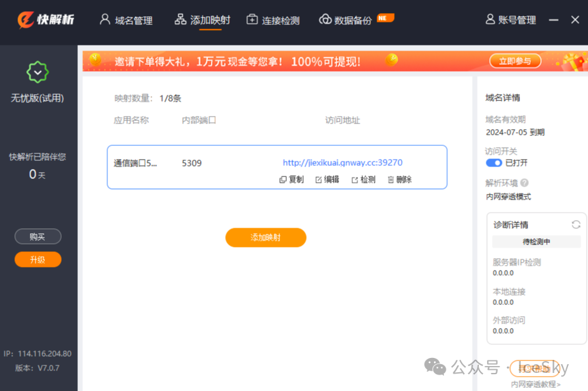Open the 数据备份 tab
Screen dimensions: 588x391
click(345, 20)
